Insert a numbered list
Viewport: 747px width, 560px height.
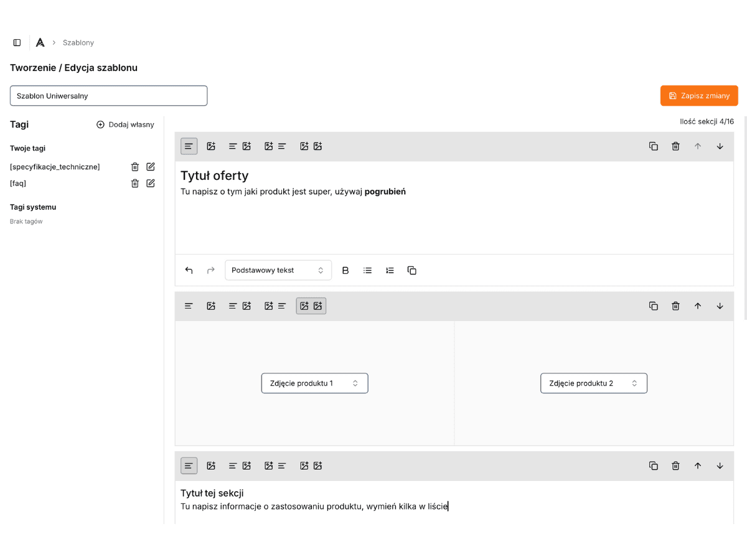pos(390,271)
